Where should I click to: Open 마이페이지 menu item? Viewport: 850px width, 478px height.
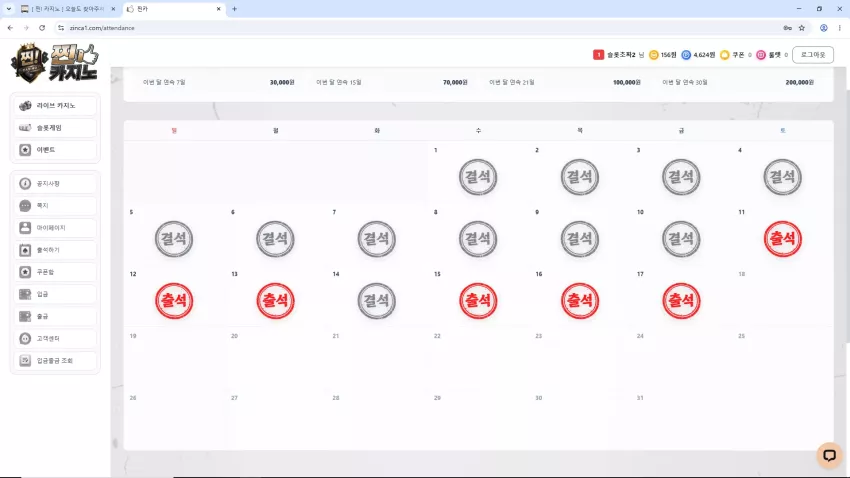(55, 228)
